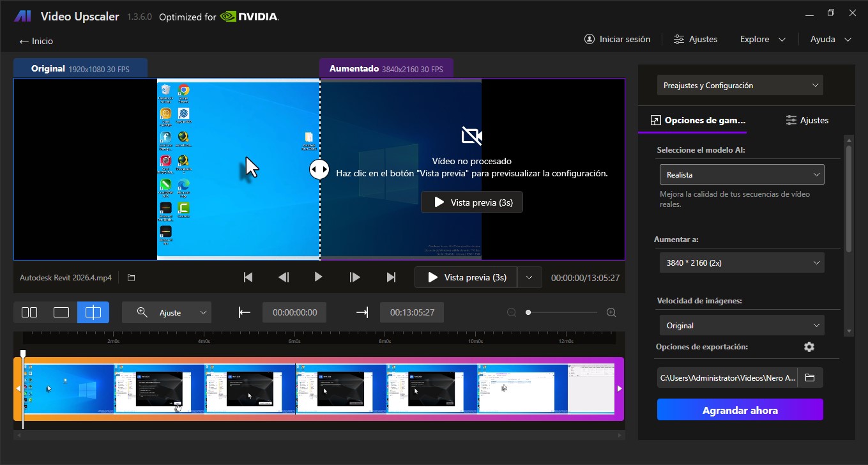Open the Realista AI model dropdown
This screenshot has width=868, height=465.
click(x=742, y=174)
